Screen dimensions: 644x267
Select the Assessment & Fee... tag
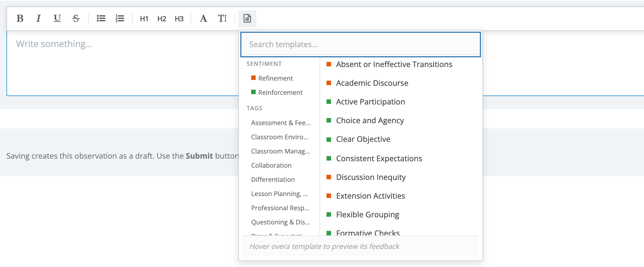[x=281, y=123]
